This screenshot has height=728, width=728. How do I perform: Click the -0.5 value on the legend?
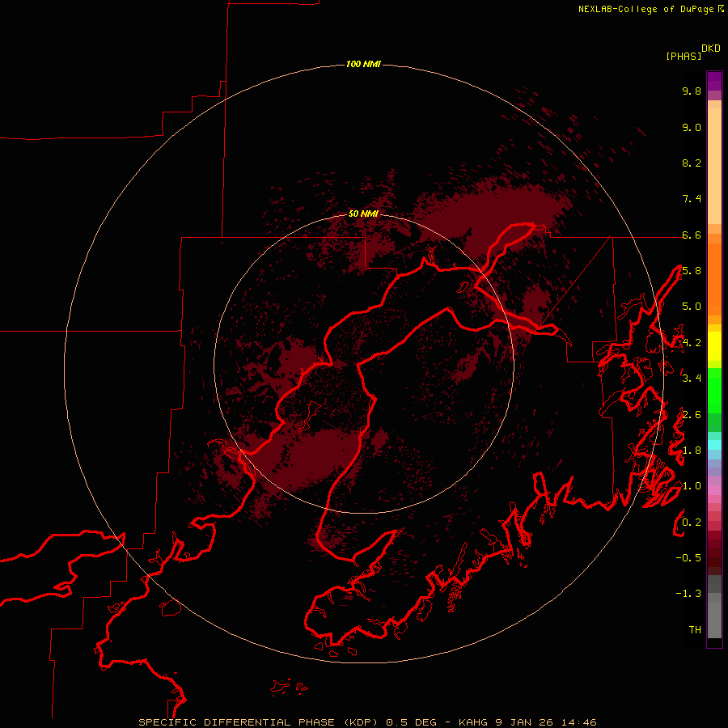point(688,558)
